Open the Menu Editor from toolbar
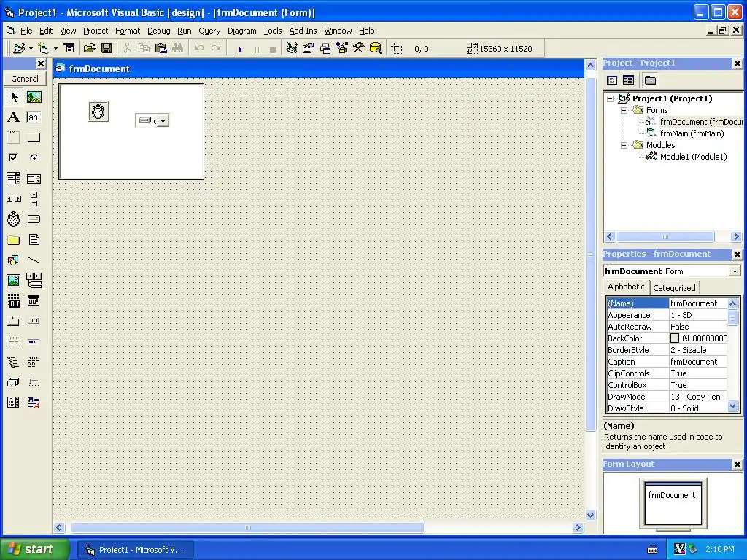This screenshot has width=747, height=560. click(x=69, y=48)
